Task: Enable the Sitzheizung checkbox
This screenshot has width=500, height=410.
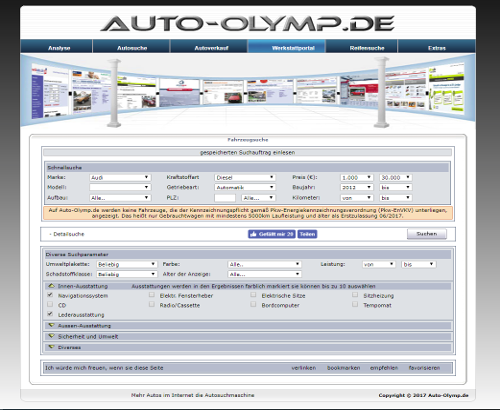Action: [355, 295]
